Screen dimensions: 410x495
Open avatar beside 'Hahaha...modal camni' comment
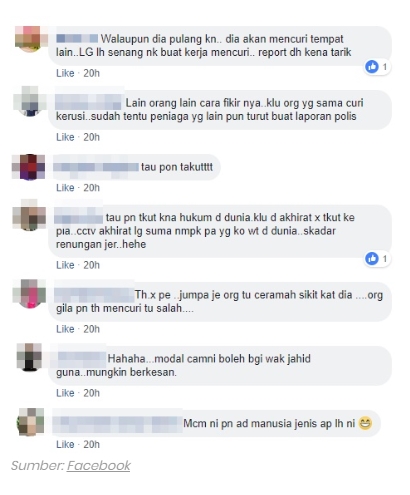(x=29, y=357)
